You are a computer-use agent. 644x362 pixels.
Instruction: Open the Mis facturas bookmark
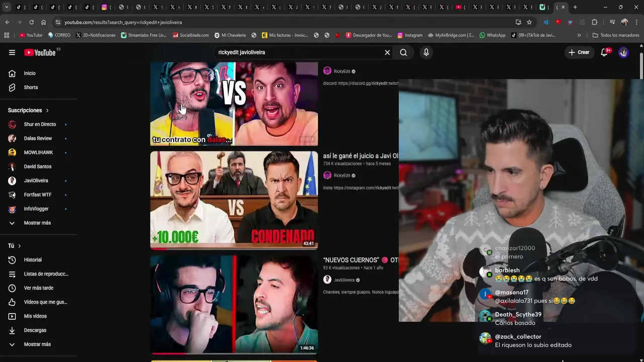[x=285, y=35]
